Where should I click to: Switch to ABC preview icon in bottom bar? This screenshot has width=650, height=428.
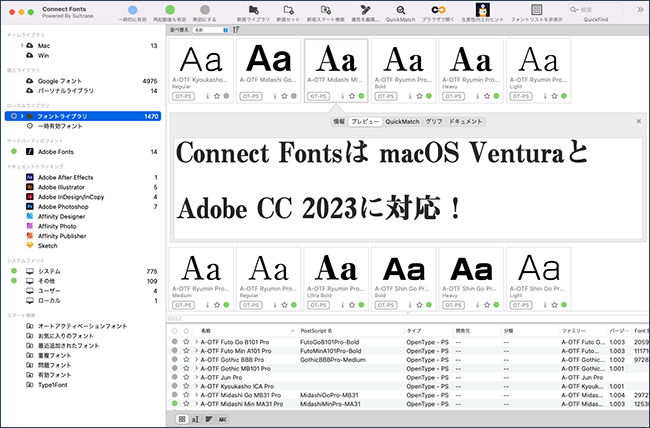(x=223, y=419)
